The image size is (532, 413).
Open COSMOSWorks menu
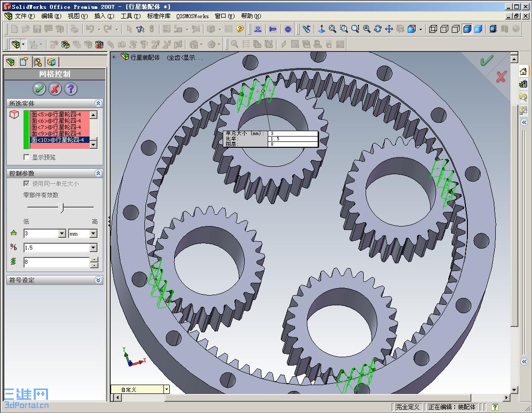click(x=192, y=16)
